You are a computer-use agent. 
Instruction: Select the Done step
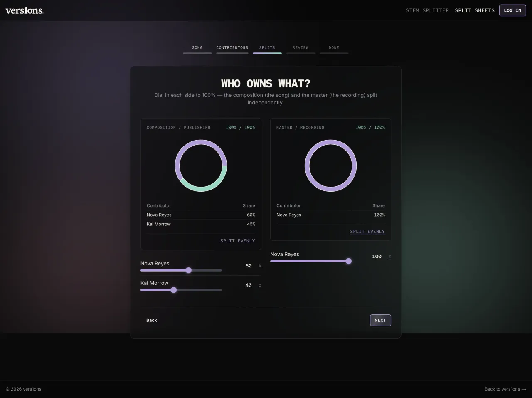click(x=334, y=49)
